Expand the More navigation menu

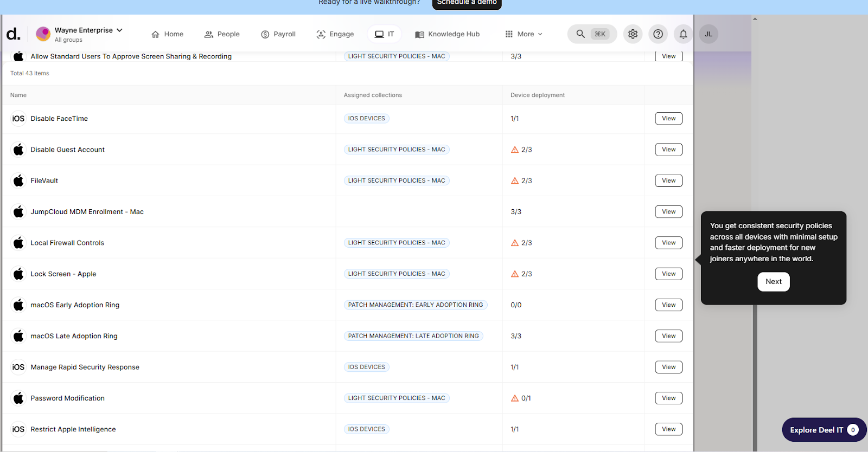coord(524,34)
